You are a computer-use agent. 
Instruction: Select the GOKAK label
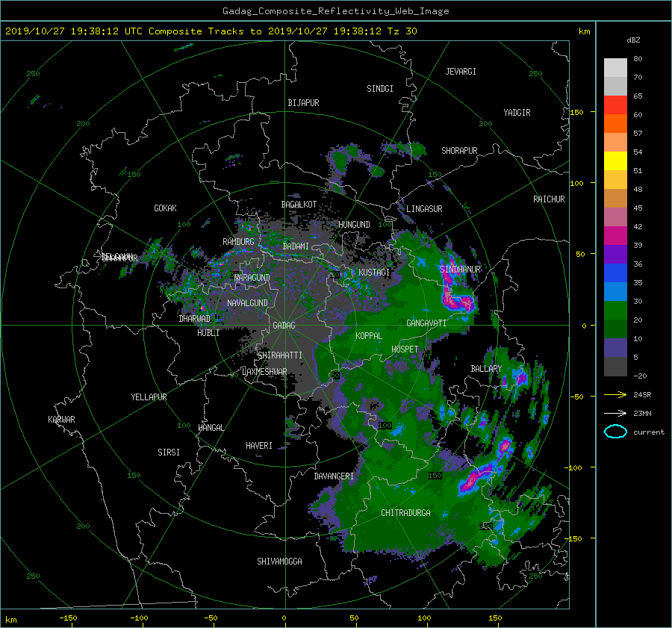tap(165, 208)
